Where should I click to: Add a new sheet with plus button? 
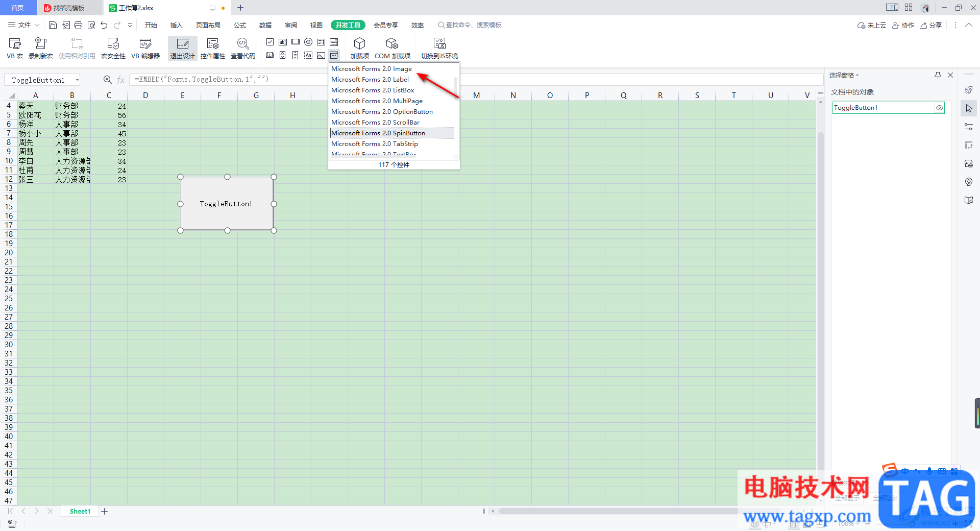pos(105,511)
